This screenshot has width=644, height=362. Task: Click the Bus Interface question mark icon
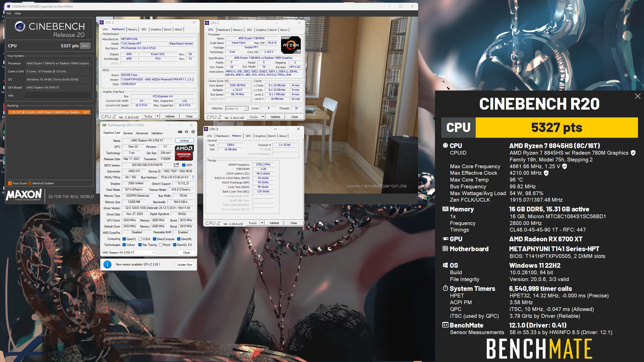click(193, 177)
